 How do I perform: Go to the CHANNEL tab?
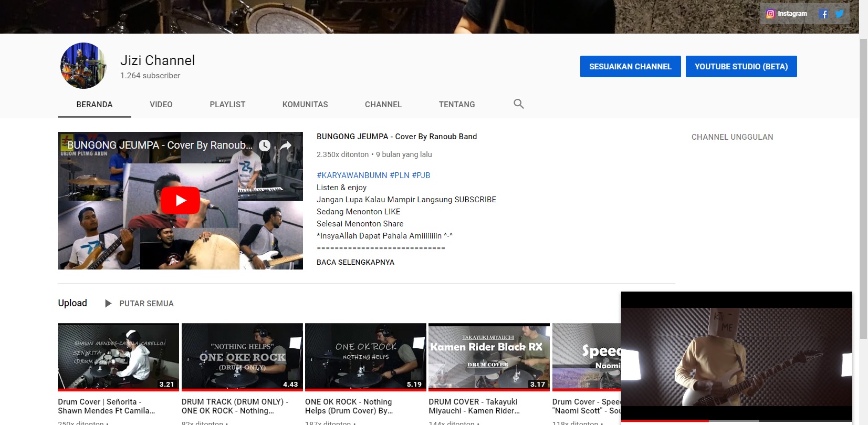(383, 105)
